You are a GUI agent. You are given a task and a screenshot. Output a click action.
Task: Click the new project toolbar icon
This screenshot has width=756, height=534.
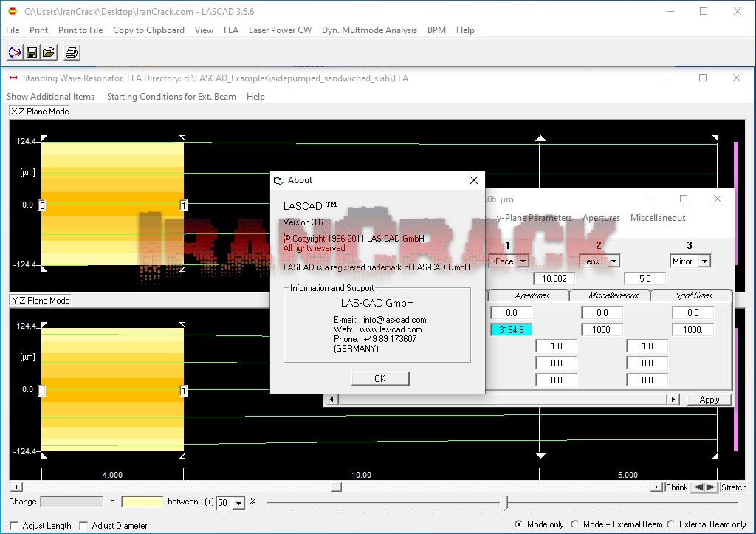point(15,52)
